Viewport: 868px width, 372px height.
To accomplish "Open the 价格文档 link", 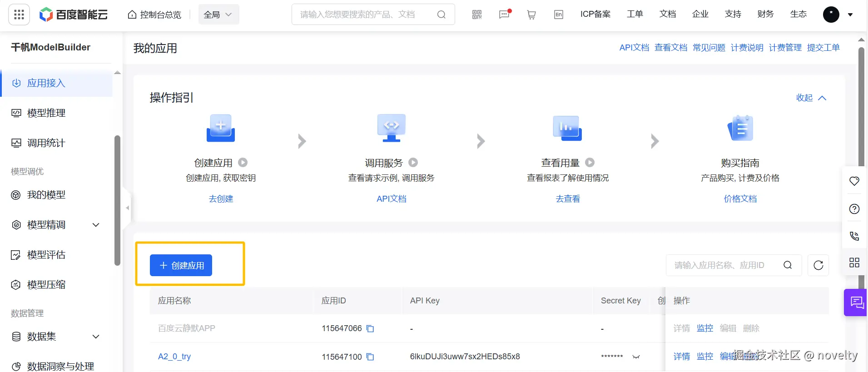I will 740,199.
